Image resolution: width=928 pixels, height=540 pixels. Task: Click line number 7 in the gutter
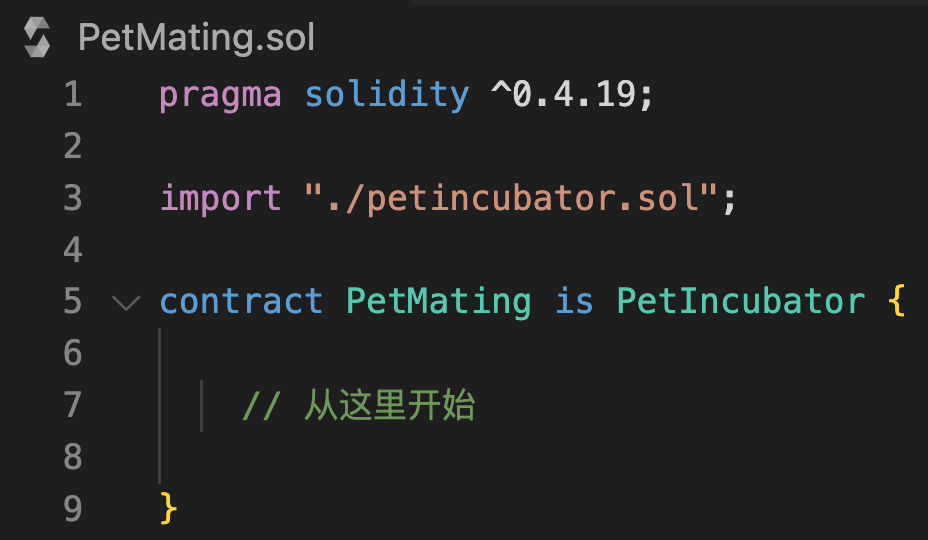pyautogui.click(x=72, y=405)
